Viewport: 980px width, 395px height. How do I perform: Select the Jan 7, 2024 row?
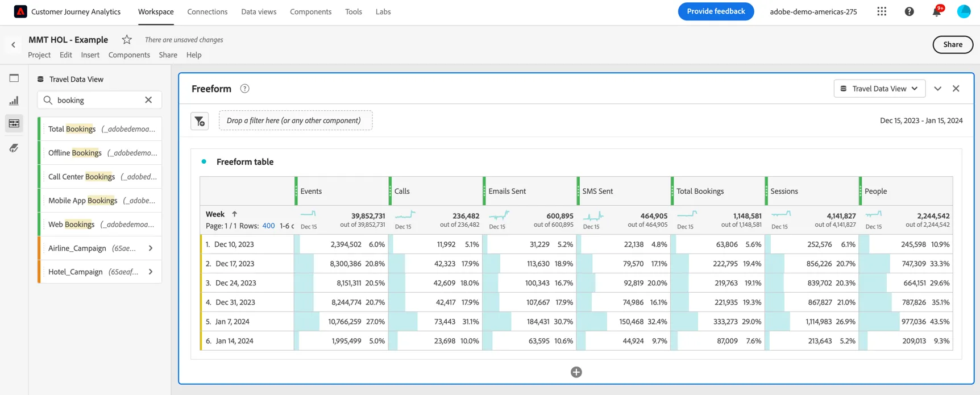click(x=576, y=322)
